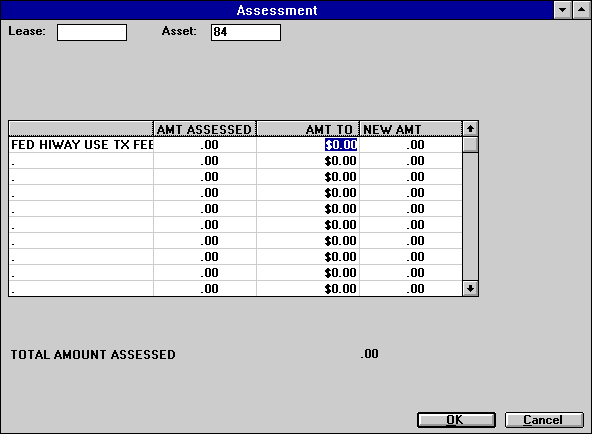592x434 pixels.
Task: Click the blank header above the fee names
Action: coord(81,129)
